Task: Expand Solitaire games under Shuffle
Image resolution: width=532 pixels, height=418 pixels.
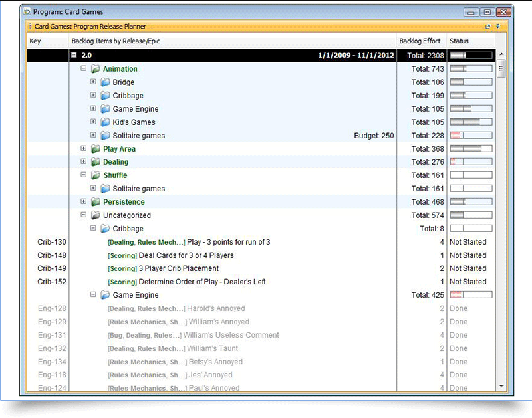Action: pyautogui.click(x=94, y=189)
